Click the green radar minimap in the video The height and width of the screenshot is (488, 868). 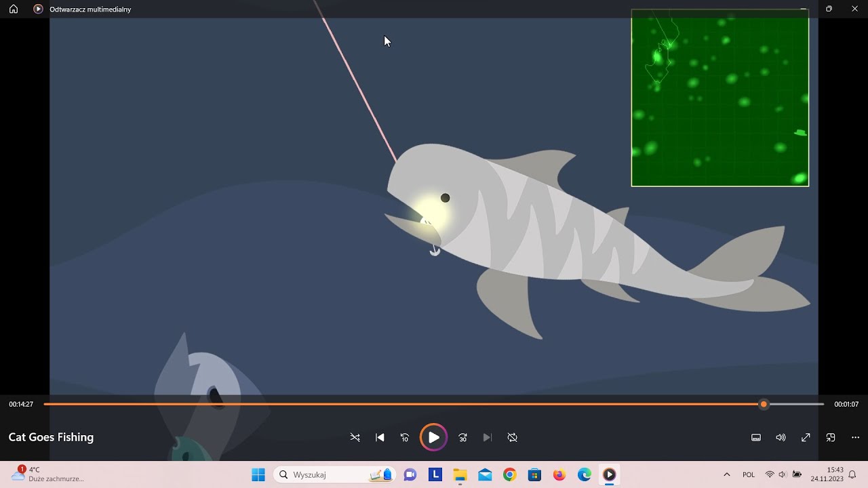coord(720,98)
